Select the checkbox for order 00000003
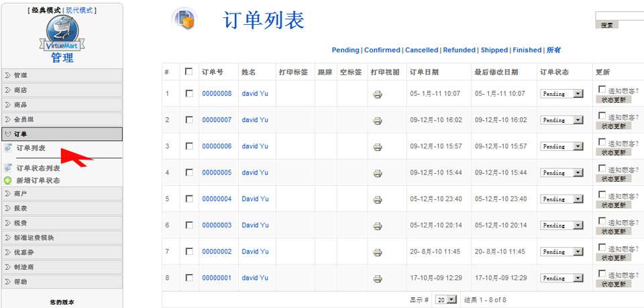The height and width of the screenshot is (308, 644). pyautogui.click(x=189, y=225)
